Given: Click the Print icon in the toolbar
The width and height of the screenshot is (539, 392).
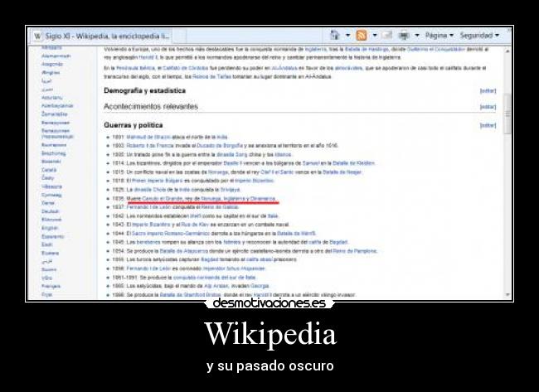Looking at the screenshot, I should coord(404,36).
